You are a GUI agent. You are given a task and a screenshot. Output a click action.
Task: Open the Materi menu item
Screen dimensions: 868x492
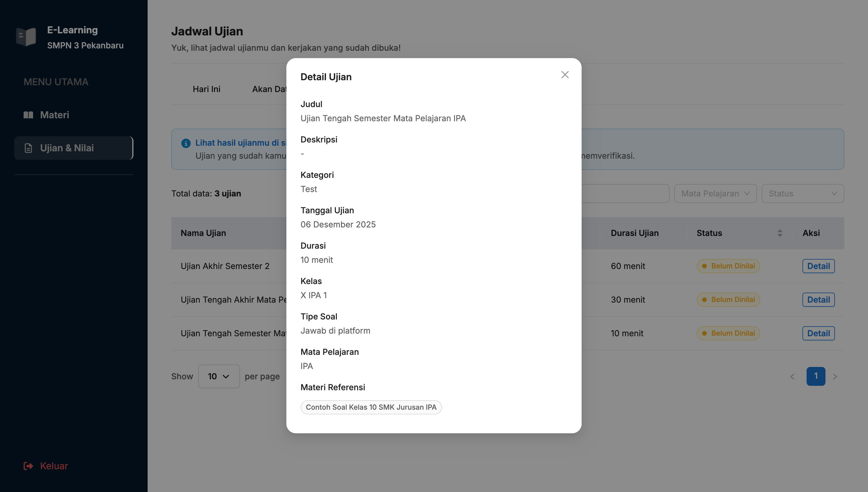coord(54,115)
